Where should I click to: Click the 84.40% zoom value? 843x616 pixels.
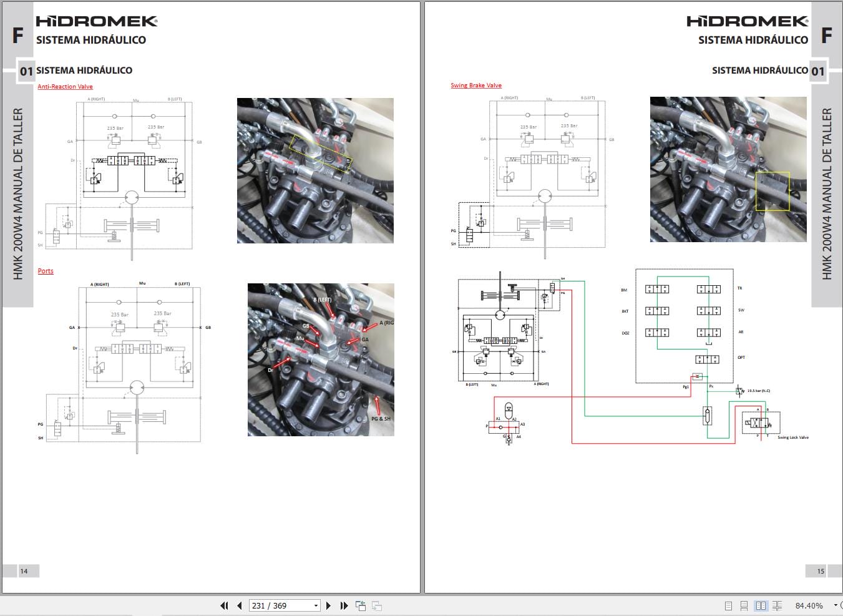[x=809, y=605]
